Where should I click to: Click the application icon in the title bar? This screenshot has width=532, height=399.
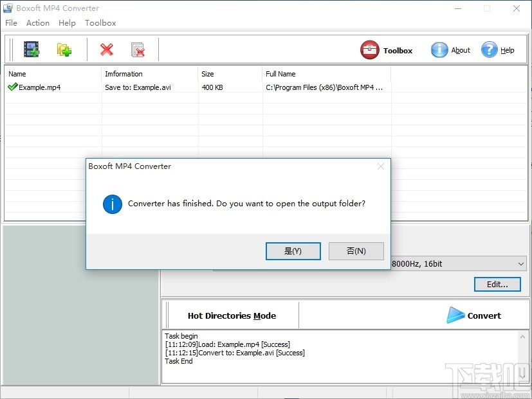8,8
